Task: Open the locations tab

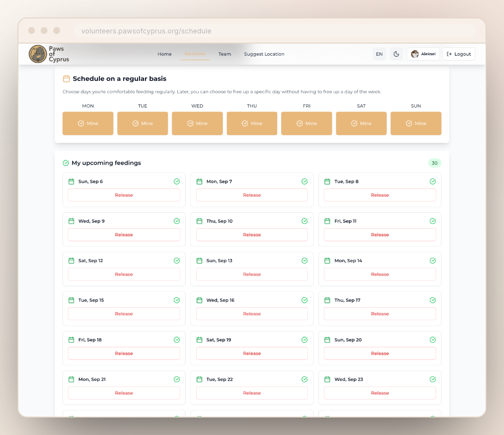Action: (195, 54)
